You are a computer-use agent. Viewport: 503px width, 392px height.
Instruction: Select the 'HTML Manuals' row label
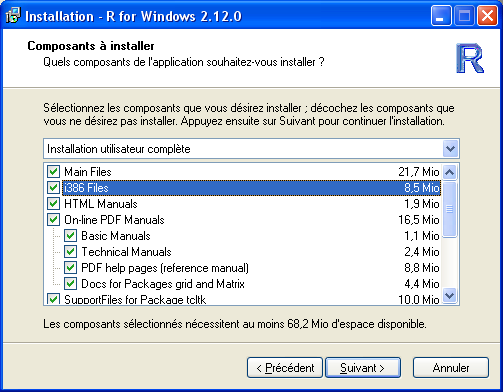click(101, 204)
